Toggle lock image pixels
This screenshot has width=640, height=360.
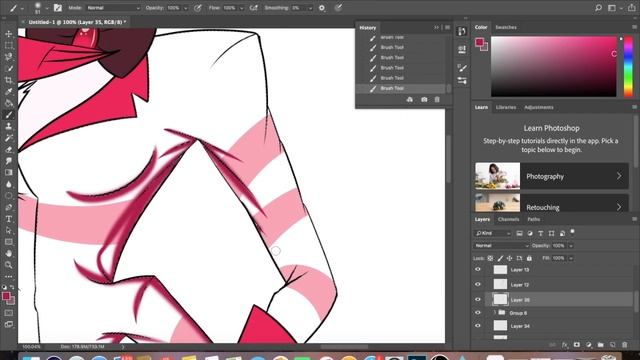[500, 258]
